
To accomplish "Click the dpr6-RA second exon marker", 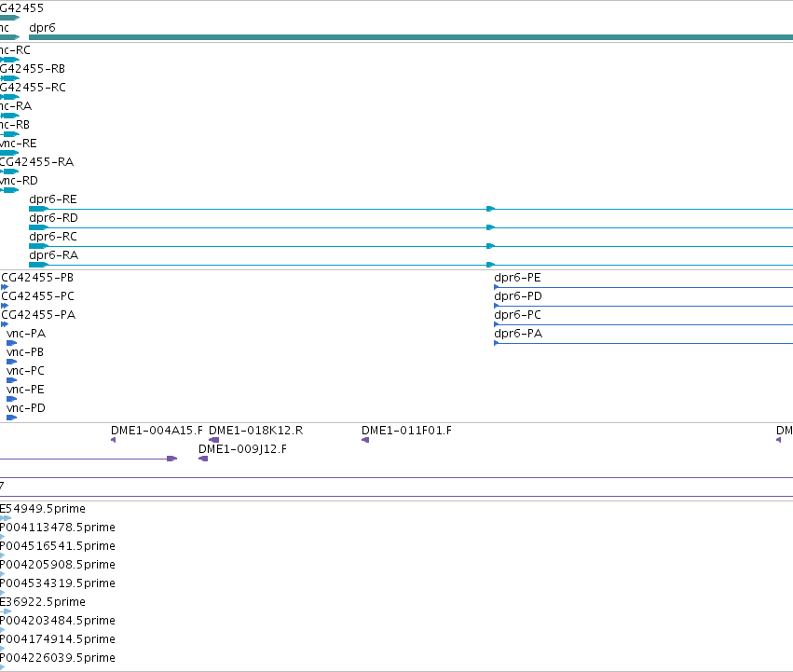I will tap(490, 265).
